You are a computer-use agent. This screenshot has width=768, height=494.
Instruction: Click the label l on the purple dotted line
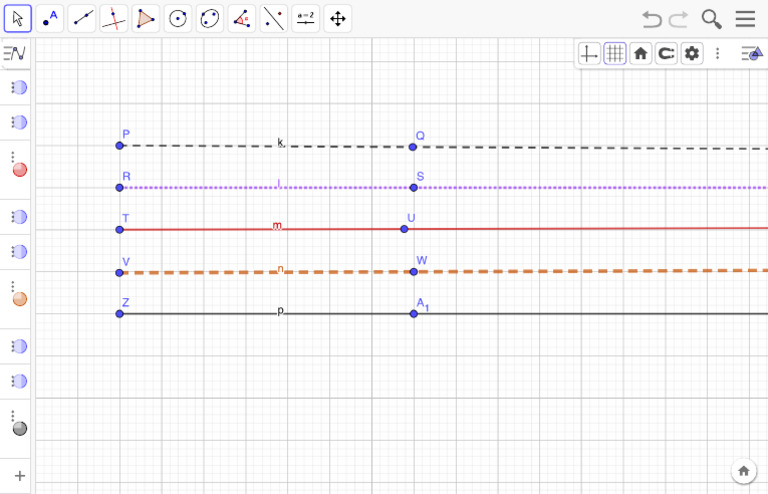click(279, 183)
